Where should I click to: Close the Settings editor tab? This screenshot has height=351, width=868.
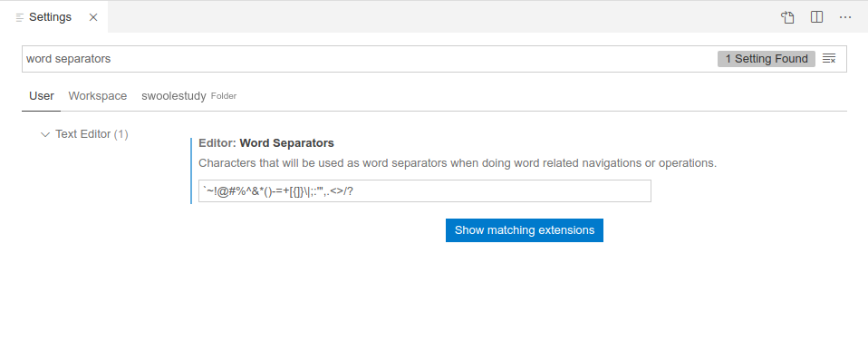pos(93,17)
